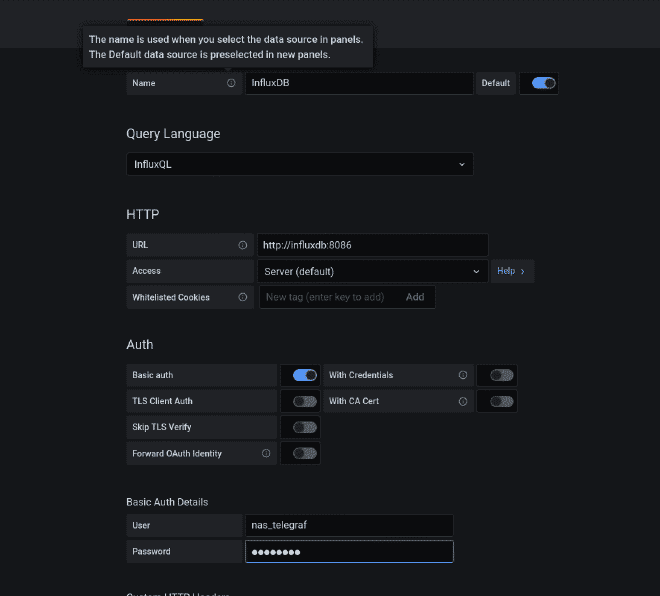Click the info icon next to Name
The height and width of the screenshot is (596, 660).
click(231, 83)
